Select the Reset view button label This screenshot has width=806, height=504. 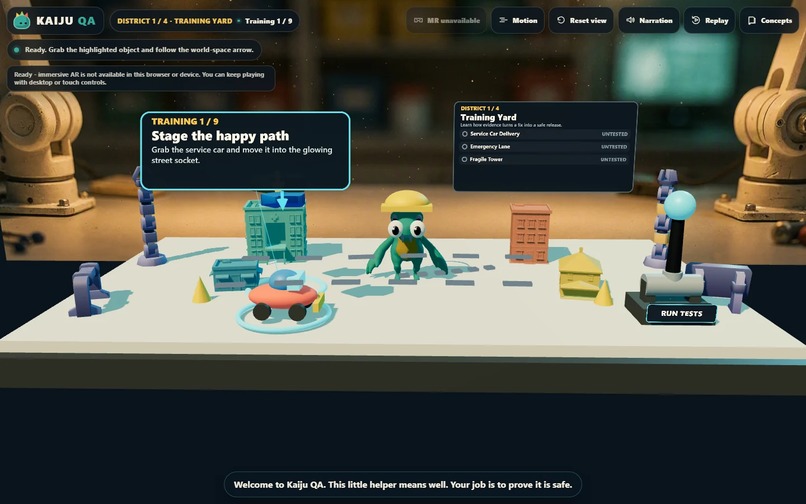[588, 21]
